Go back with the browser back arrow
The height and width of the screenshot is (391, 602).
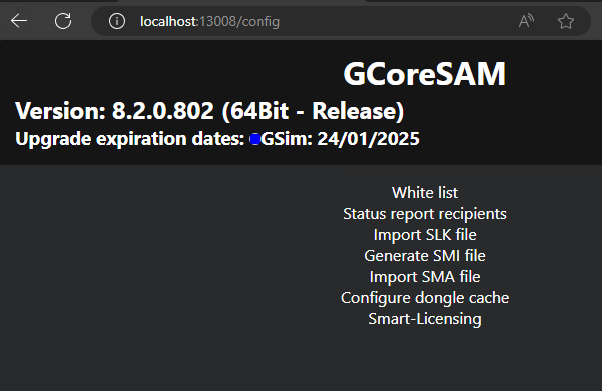[19, 21]
